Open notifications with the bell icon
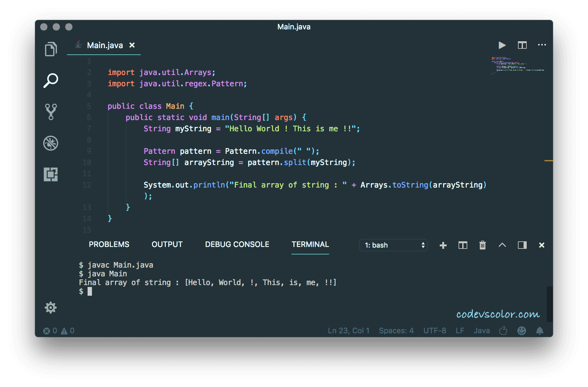Viewport: 588px width, 387px height. pyautogui.click(x=540, y=330)
